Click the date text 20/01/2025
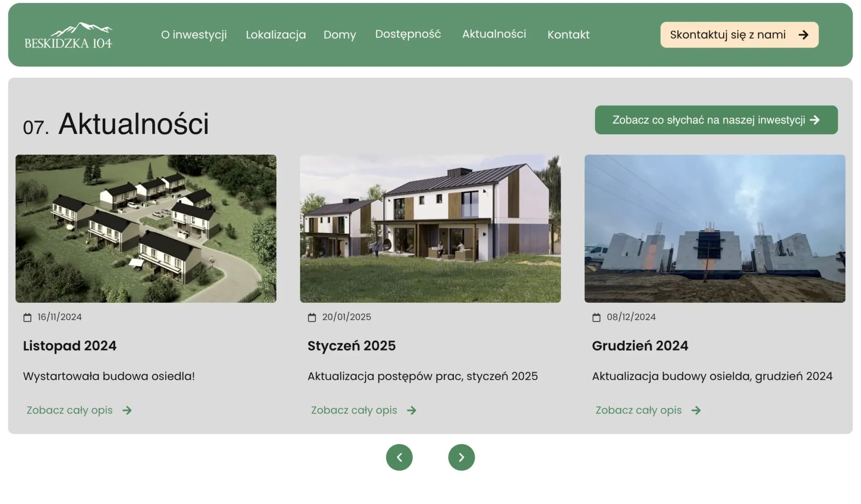861x504 pixels. pyautogui.click(x=346, y=317)
